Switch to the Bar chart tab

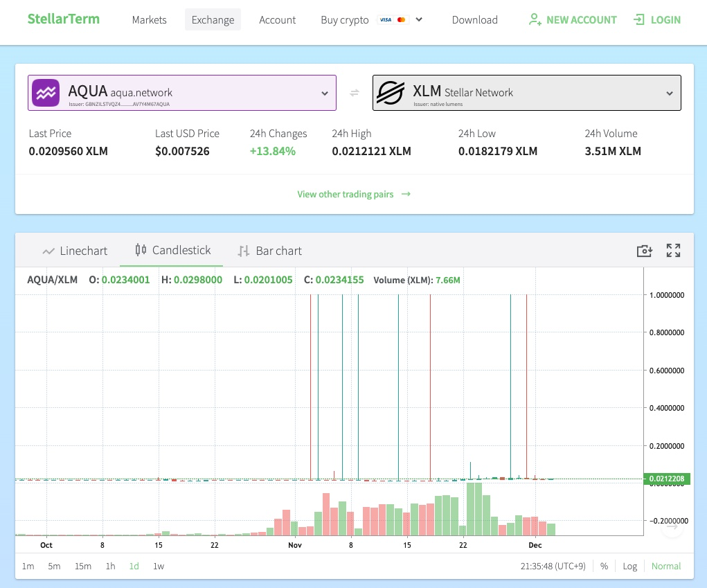point(269,251)
